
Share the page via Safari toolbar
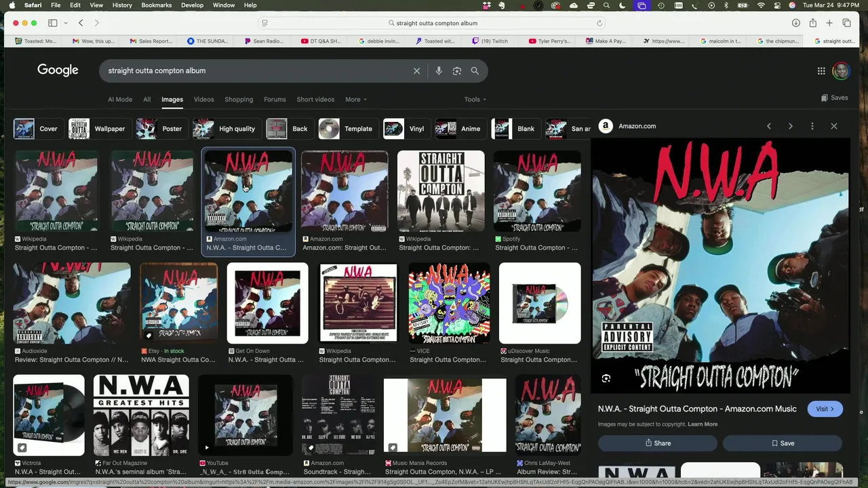tap(812, 23)
